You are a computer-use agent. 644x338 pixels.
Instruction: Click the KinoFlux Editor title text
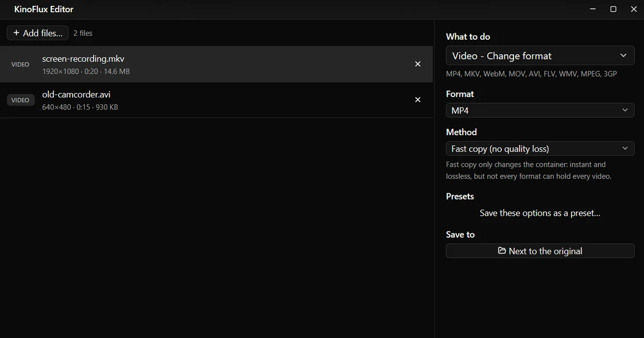pos(44,9)
